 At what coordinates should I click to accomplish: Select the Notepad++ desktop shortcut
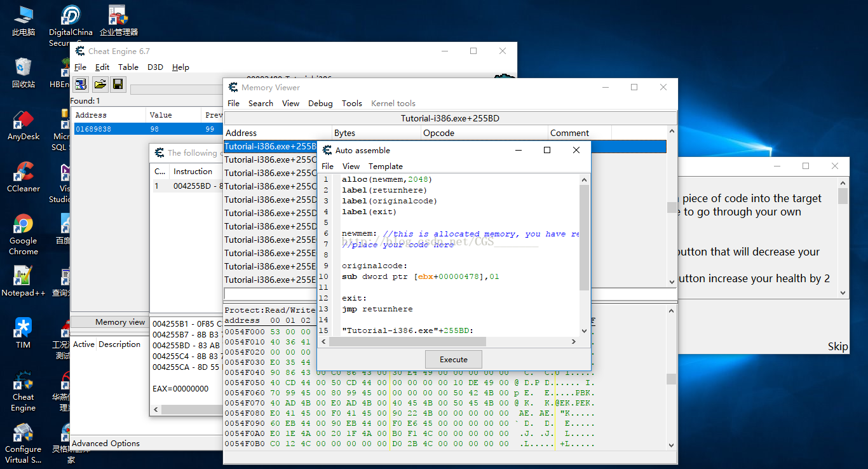[x=24, y=277]
